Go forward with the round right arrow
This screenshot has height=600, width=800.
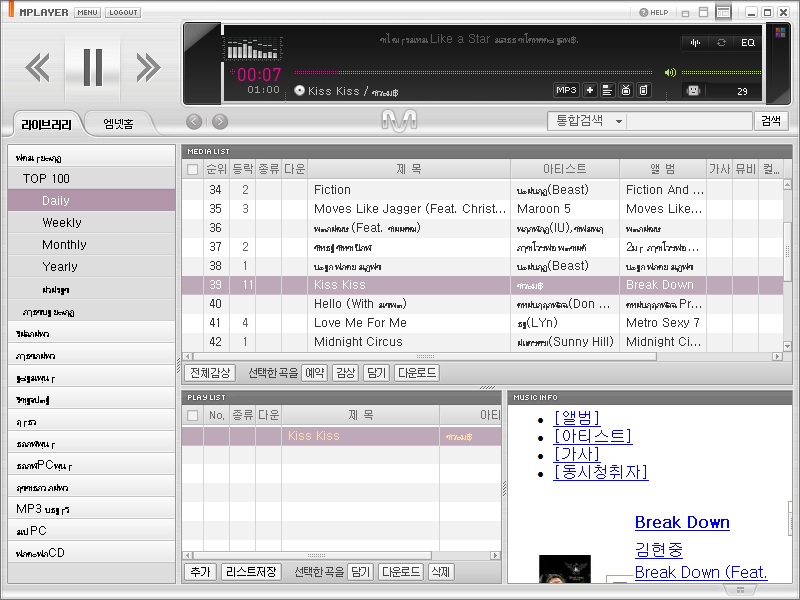pos(220,121)
